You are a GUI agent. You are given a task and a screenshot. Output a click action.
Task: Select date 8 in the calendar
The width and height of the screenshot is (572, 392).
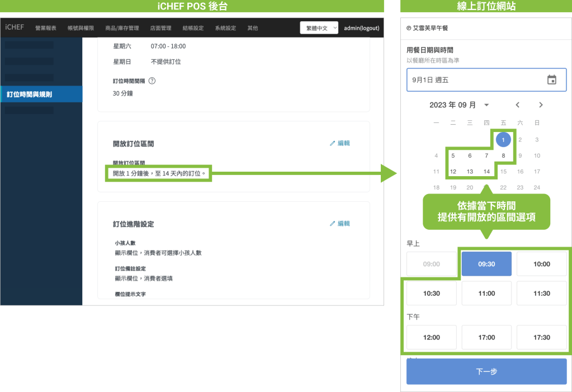[x=503, y=156]
